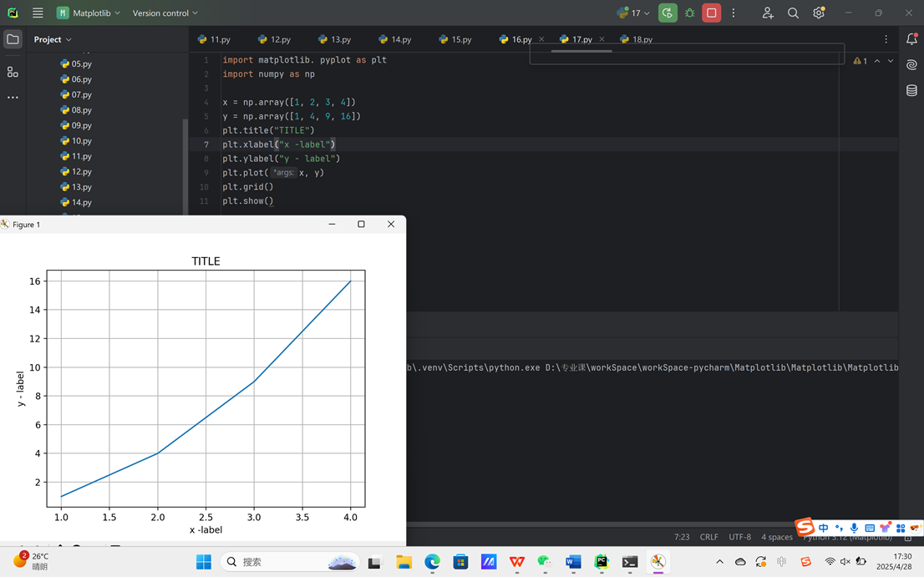Open 05.py in the project tree
The width and height of the screenshot is (924, 577).
coord(76,63)
